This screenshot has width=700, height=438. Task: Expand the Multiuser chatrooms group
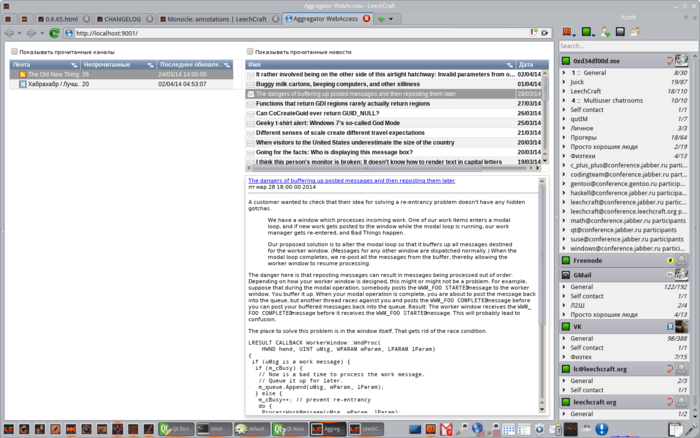tap(564, 100)
